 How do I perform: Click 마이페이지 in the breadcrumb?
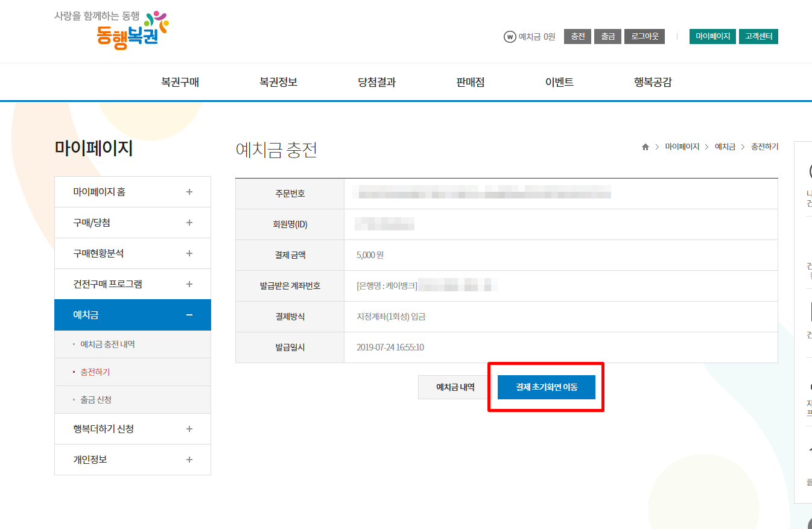(x=682, y=147)
